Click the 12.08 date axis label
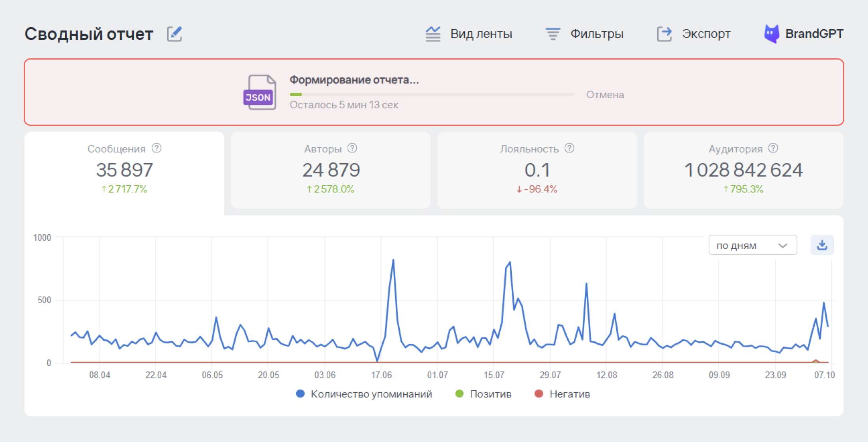868x442 pixels. pos(607,375)
